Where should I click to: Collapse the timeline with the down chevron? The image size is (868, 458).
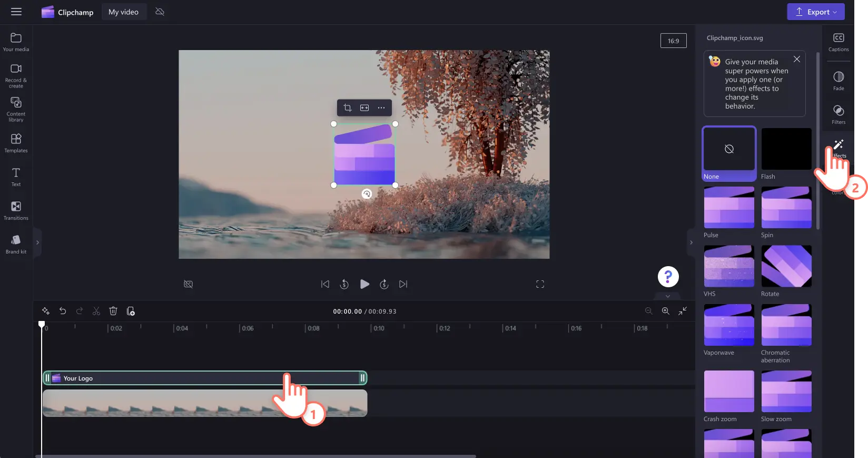click(668, 296)
